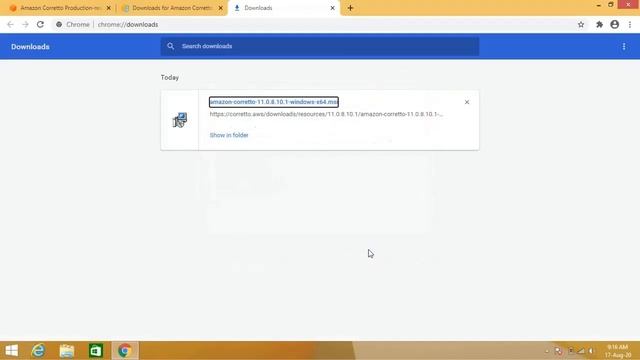Click the Today date heading
This screenshot has height=360, width=640.
point(170,78)
